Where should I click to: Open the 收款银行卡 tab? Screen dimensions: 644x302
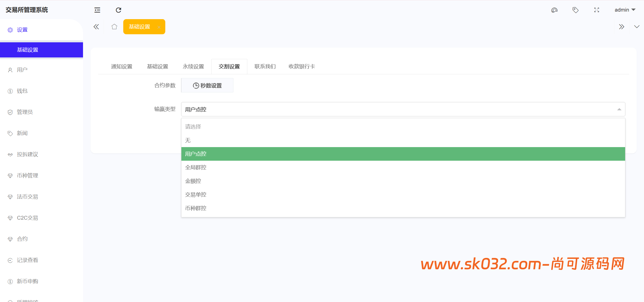coord(302,66)
